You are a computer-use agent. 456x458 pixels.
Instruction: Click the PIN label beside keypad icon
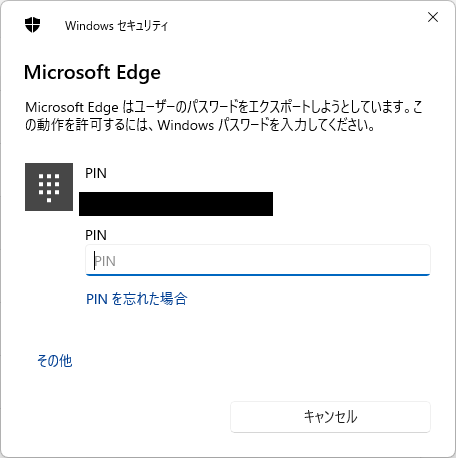(x=96, y=173)
